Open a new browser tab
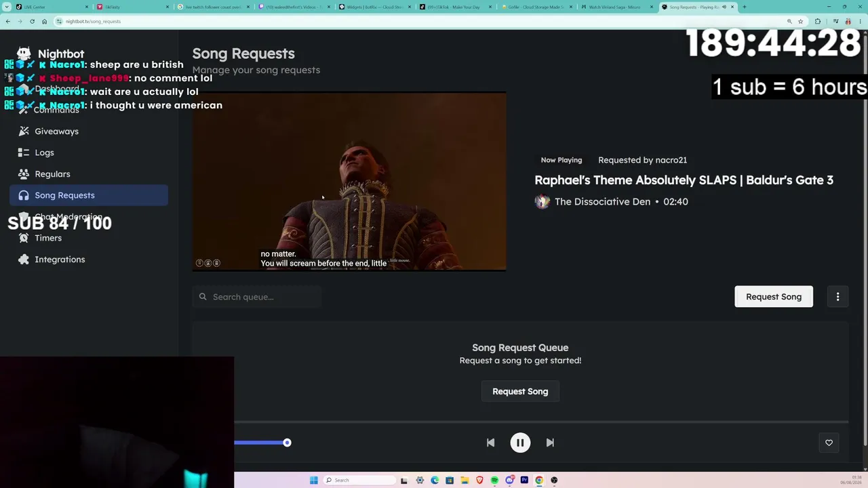The height and width of the screenshot is (488, 868). point(744,7)
